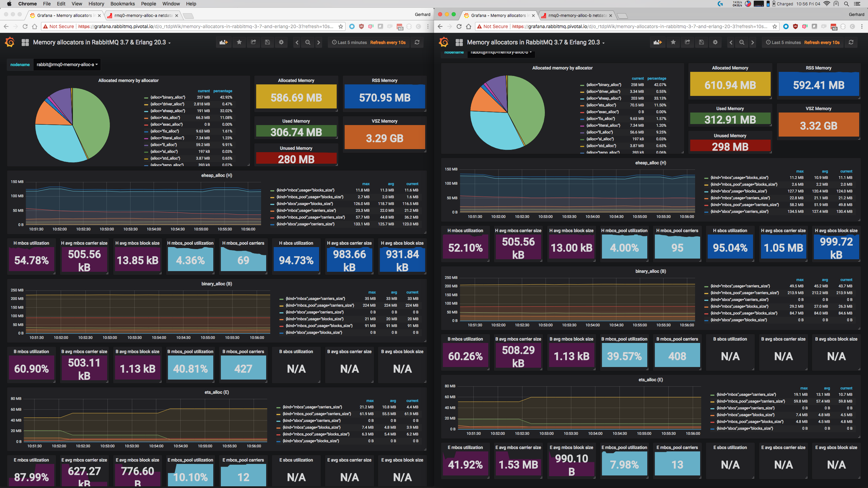Open Chrome menu dots in right window
The width and height of the screenshot is (868, 488).
[x=862, y=26]
